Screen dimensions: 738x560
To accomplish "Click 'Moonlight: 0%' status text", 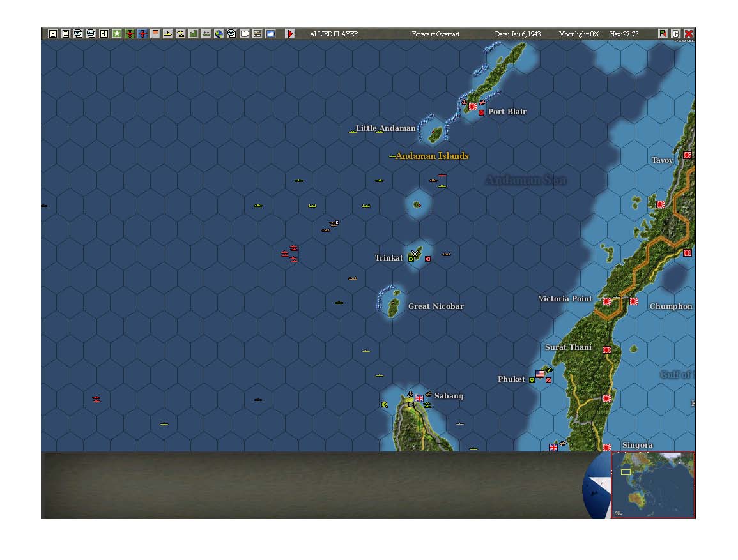I will point(579,34).
